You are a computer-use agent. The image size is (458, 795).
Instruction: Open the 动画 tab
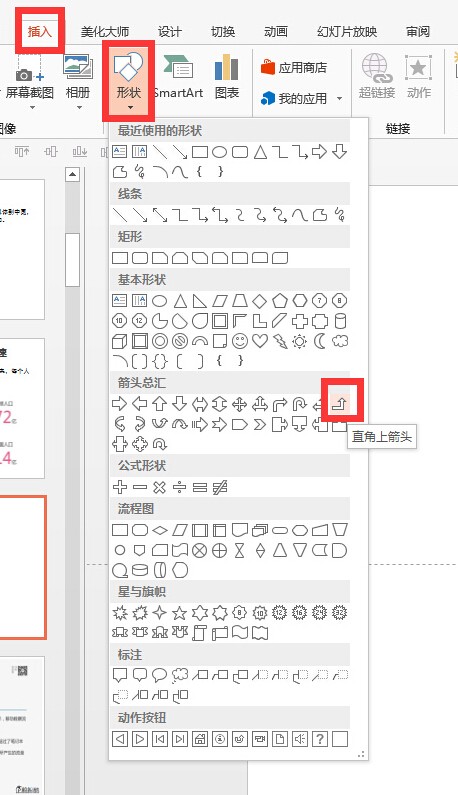(276, 31)
